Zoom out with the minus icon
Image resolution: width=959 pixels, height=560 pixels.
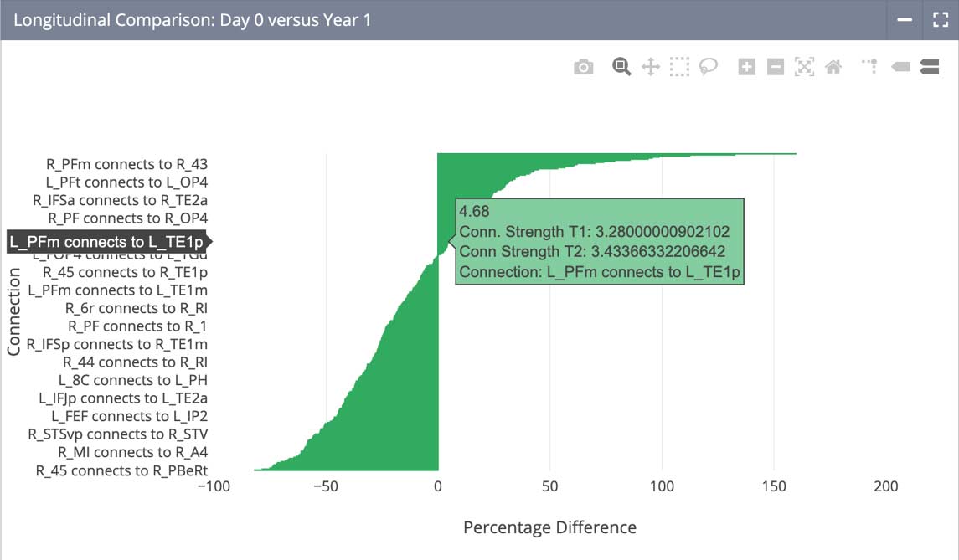coord(776,67)
